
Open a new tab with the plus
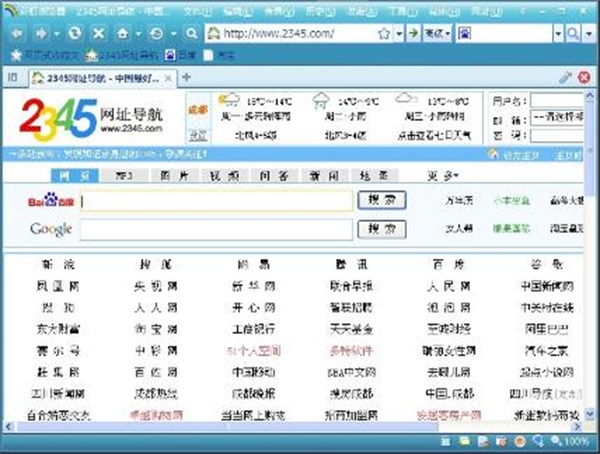click(186, 77)
